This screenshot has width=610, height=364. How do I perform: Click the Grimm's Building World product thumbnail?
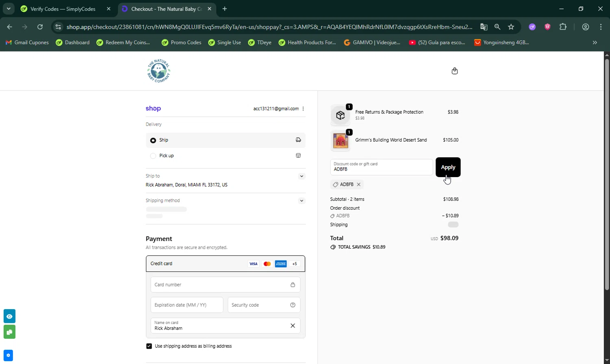pyautogui.click(x=340, y=141)
